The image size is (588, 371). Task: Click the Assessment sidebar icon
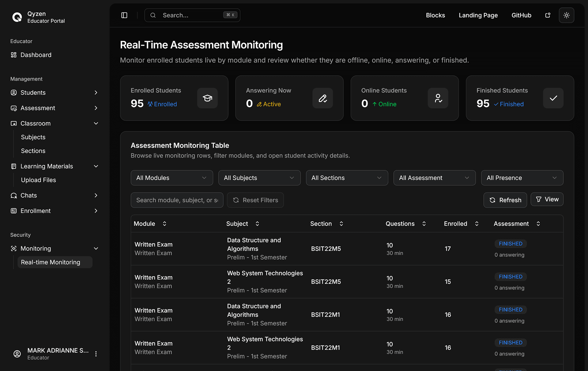[14, 108]
